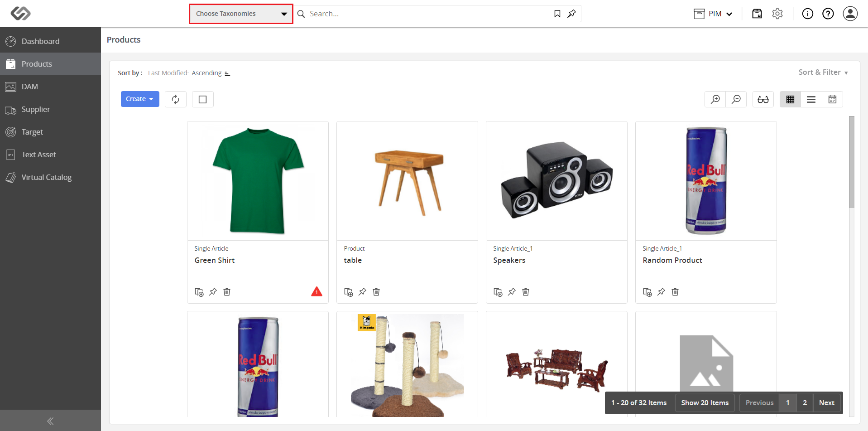
Task: Open Target in sidebar
Action: click(x=50, y=132)
